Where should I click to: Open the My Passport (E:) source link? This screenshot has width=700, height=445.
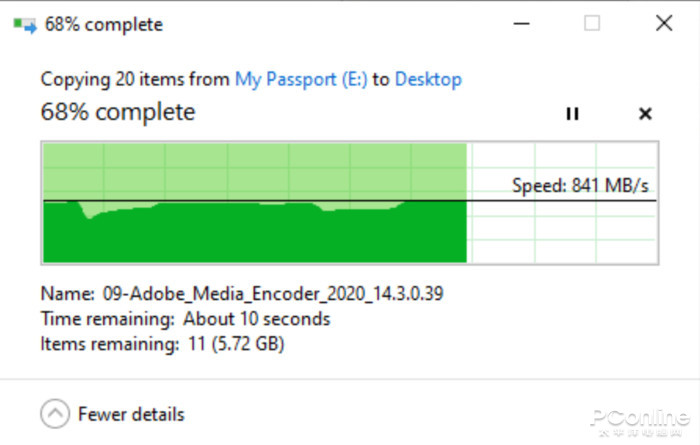pyautogui.click(x=301, y=79)
